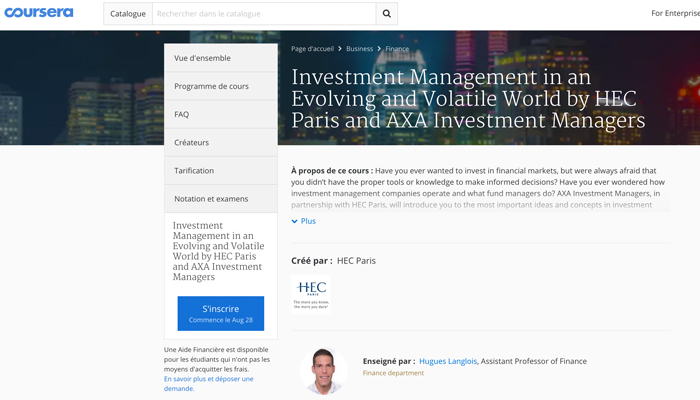Click the S'inscrire enrollment button
The width and height of the screenshot is (700, 400).
pos(221,313)
